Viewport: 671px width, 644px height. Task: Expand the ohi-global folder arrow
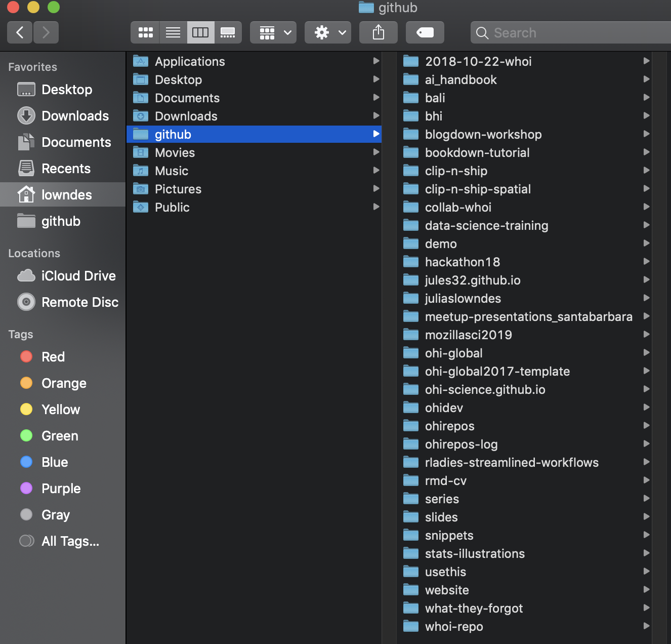click(x=646, y=353)
